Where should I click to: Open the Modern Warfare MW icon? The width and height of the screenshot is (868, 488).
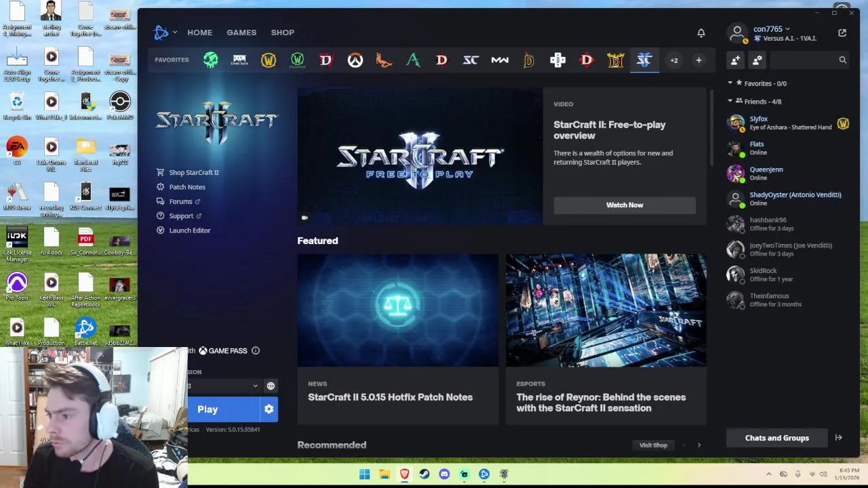click(500, 60)
